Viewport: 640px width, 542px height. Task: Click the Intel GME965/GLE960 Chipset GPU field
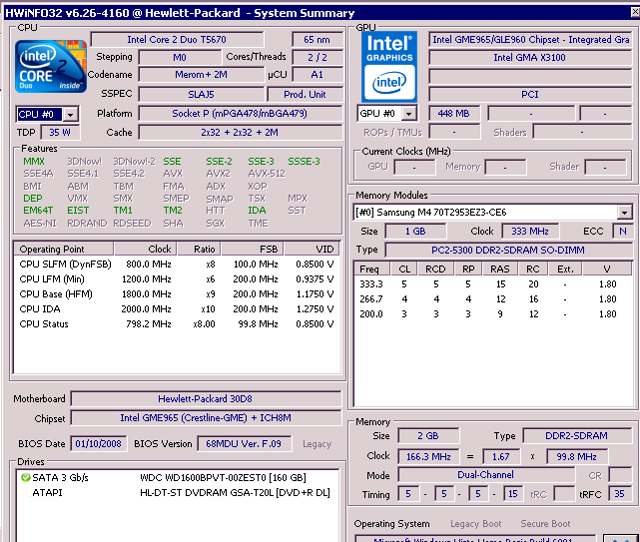pos(530,40)
